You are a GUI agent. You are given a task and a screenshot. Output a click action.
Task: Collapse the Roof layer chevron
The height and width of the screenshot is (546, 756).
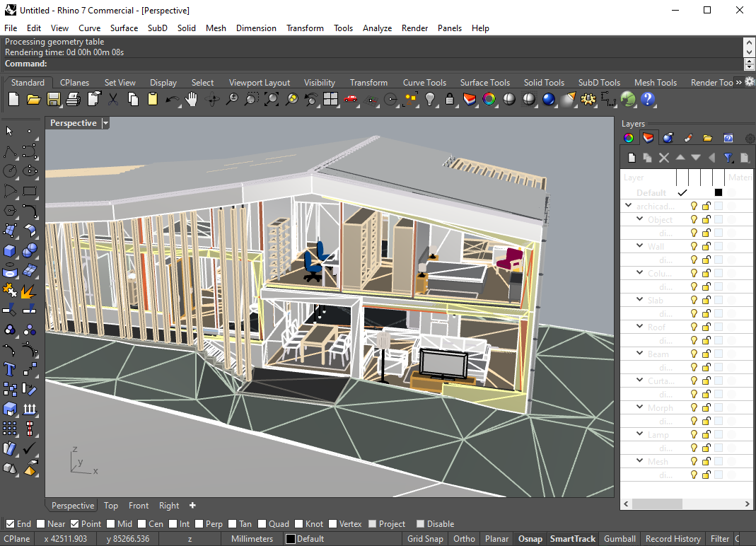(641, 327)
